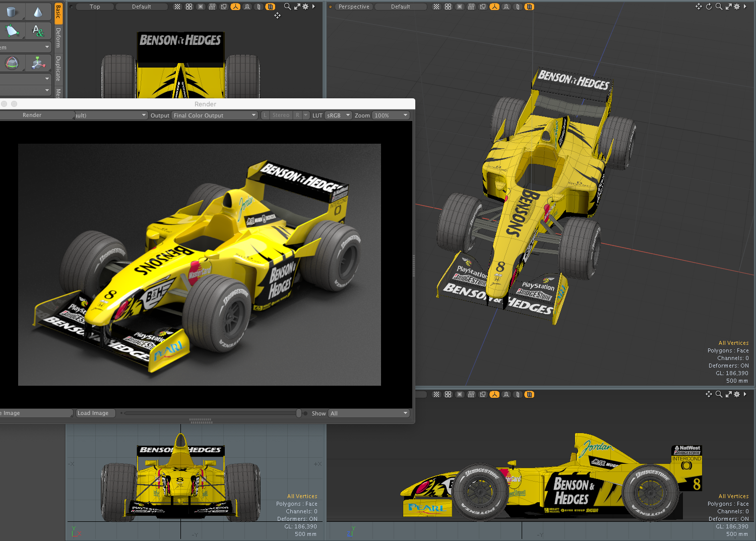Toggle wavy-lines display option in side-view viewport
The height and width of the screenshot is (541, 756).
coord(471,394)
